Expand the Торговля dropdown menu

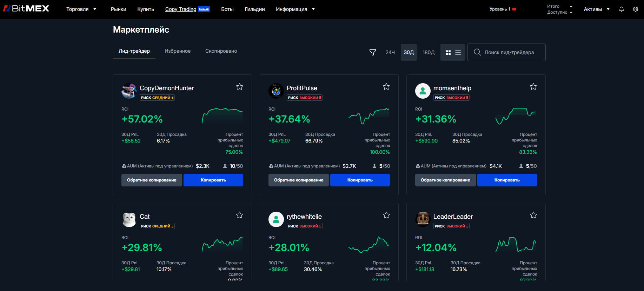(x=81, y=9)
